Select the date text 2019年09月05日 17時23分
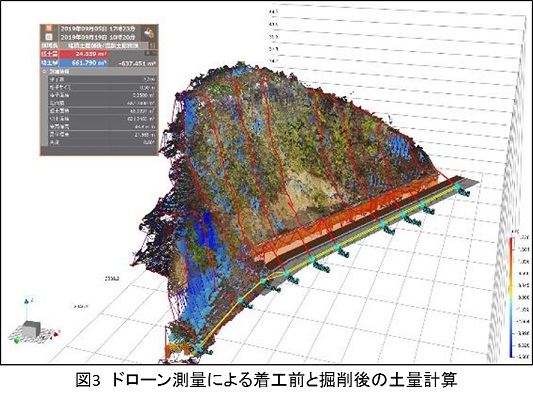This screenshot has height=393, width=533. (98, 28)
